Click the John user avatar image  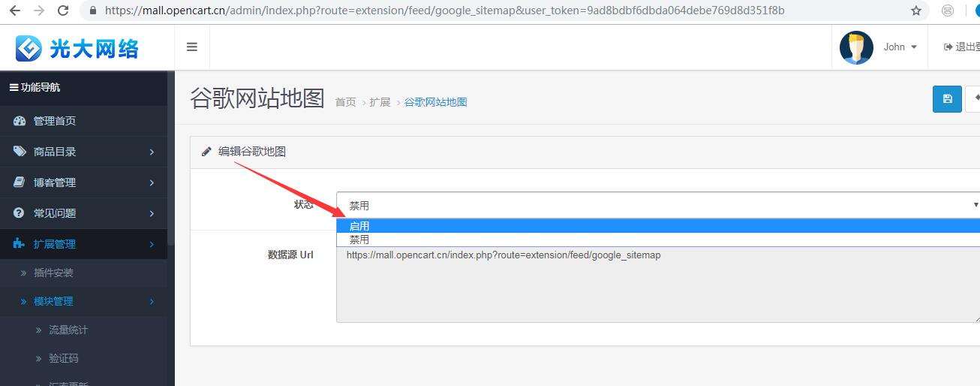(x=856, y=47)
